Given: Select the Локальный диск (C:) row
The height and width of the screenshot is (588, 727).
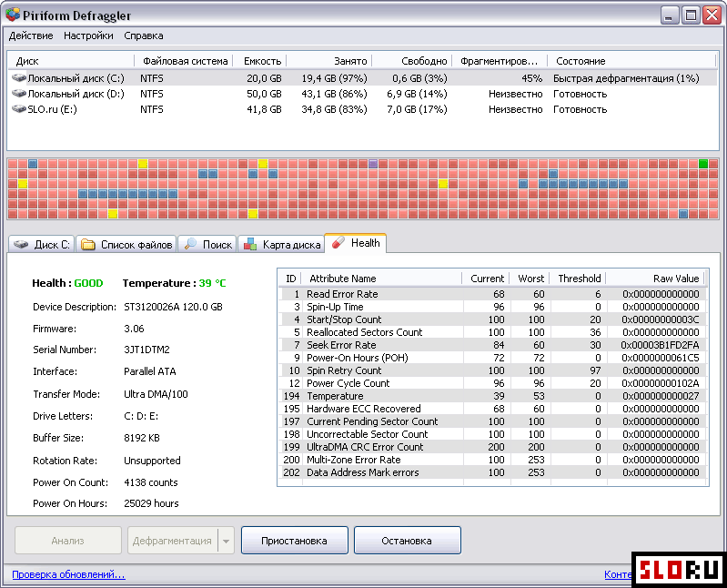Looking at the screenshot, I should [x=362, y=78].
